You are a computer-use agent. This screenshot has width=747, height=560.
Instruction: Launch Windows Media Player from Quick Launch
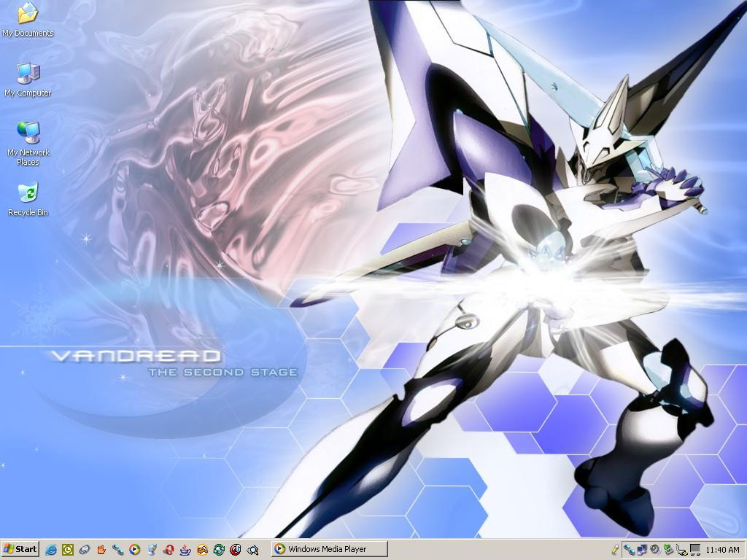click(x=135, y=550)
